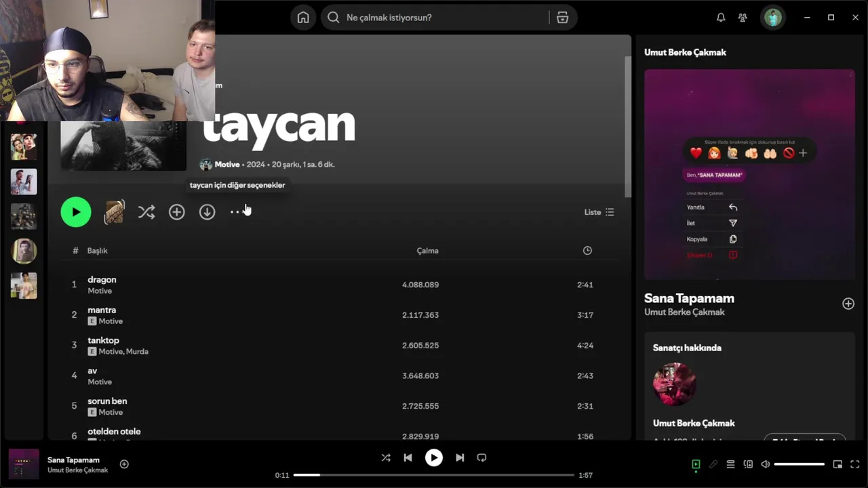Play the taycan album

pos(76,212)
